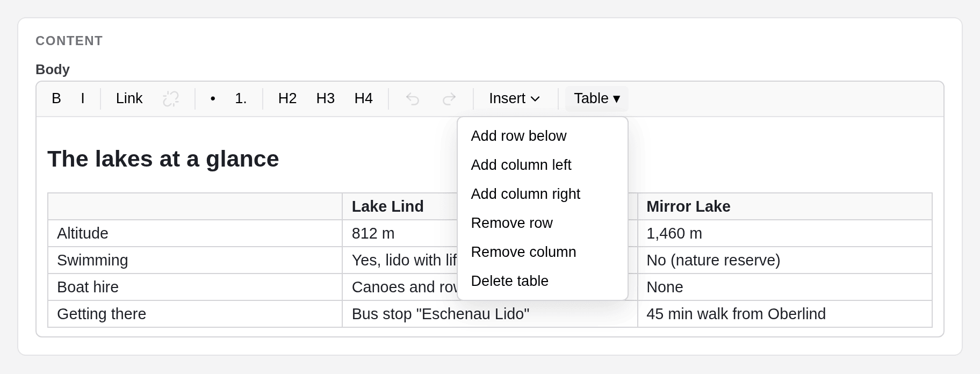Apply the H2 heading style
980x374 pixels.
287,99
